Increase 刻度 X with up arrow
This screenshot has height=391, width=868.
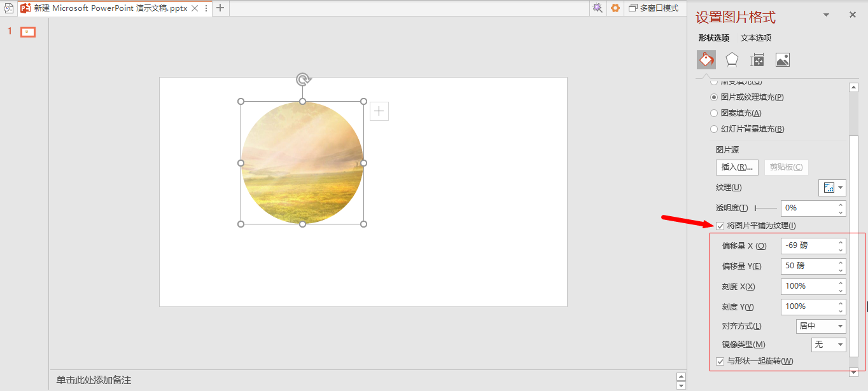841,282
